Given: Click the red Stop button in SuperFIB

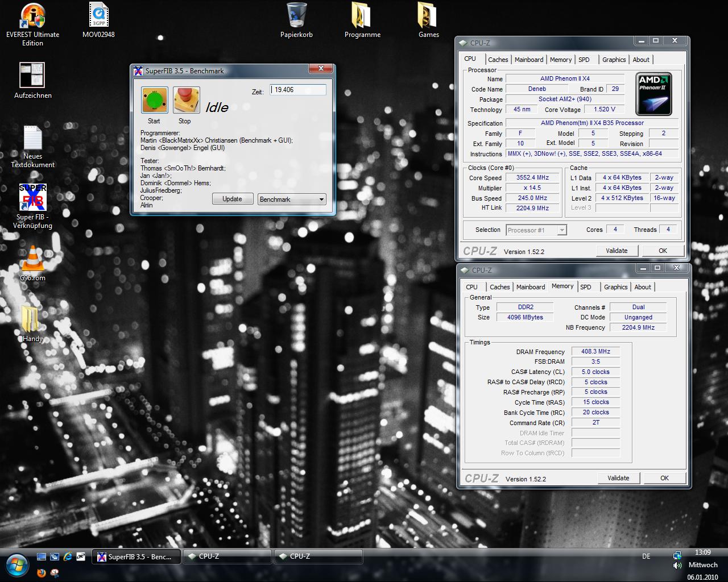Looking at the screenshot, I should [x=186, y=100].
